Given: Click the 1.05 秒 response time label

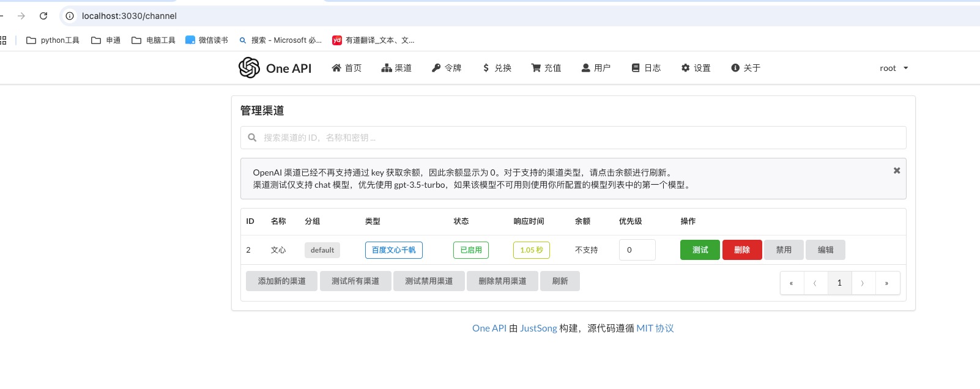Looking at the screenshot, I should click(531, 250).
